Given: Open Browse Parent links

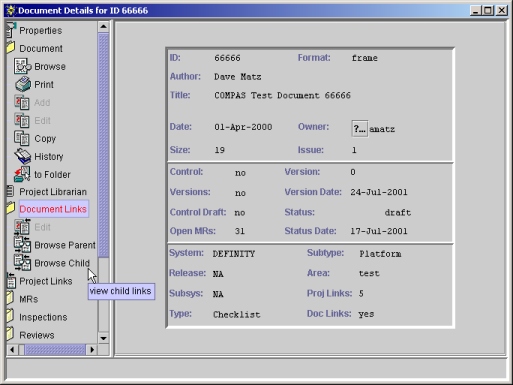Looking at the screenshot, I should (65, 245).
